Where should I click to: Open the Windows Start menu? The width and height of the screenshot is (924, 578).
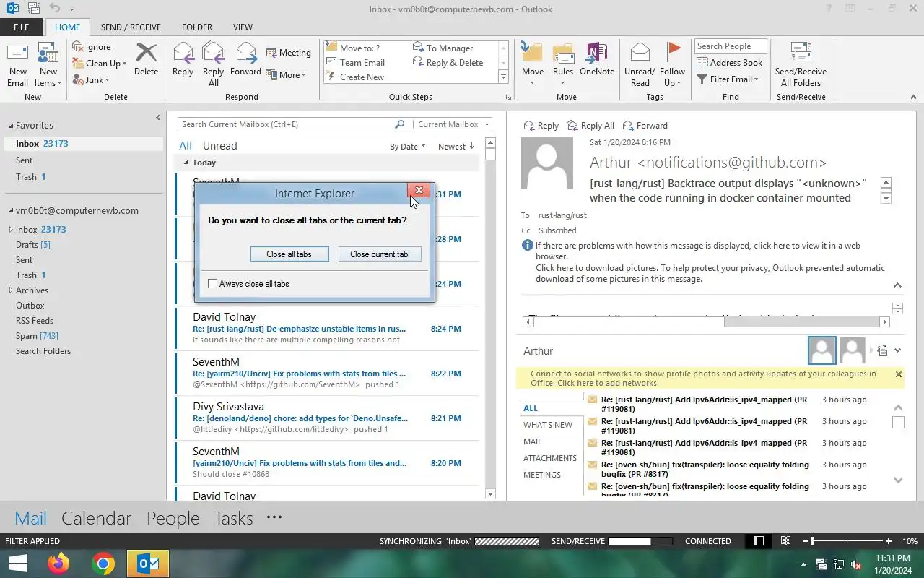pos(17,563)
